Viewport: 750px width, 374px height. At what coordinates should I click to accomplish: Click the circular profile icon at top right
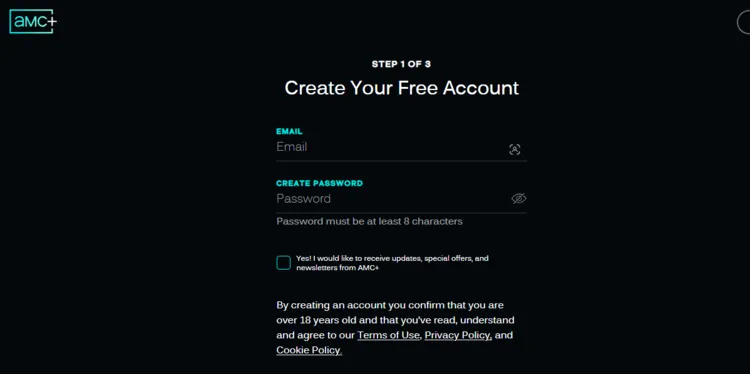point(744,22)
